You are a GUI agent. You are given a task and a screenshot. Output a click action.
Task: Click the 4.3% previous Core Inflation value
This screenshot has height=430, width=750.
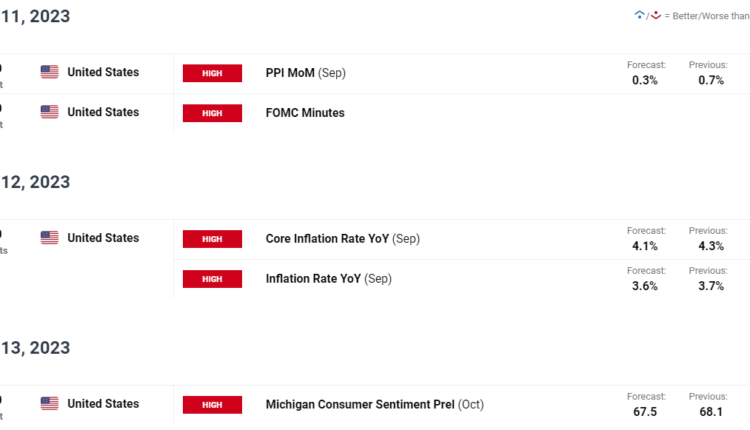click(x=708, y=245)
